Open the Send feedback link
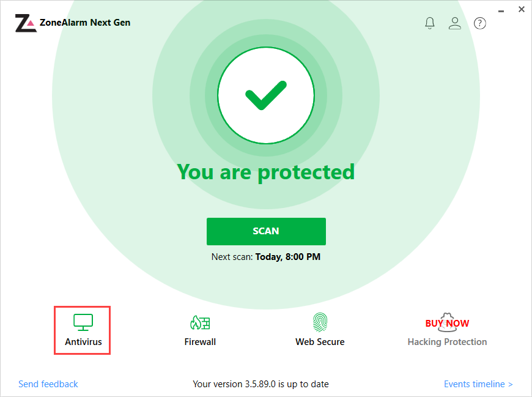 48,384
